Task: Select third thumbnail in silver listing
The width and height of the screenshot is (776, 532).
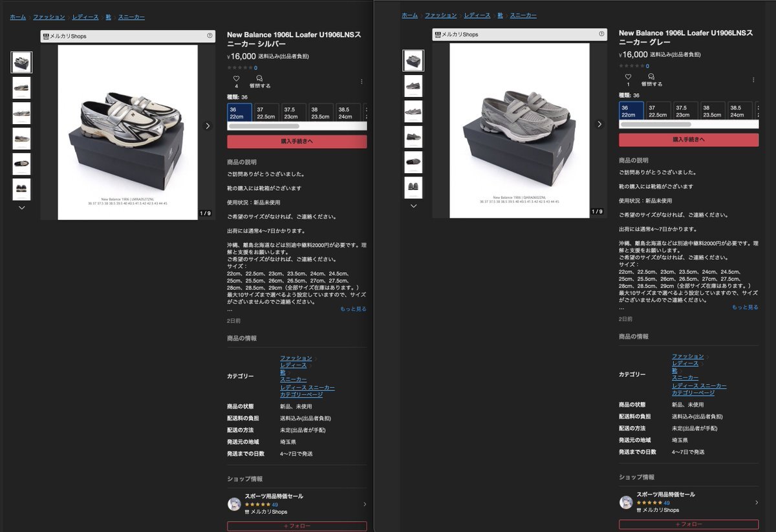Action: [x=21, y=113]
